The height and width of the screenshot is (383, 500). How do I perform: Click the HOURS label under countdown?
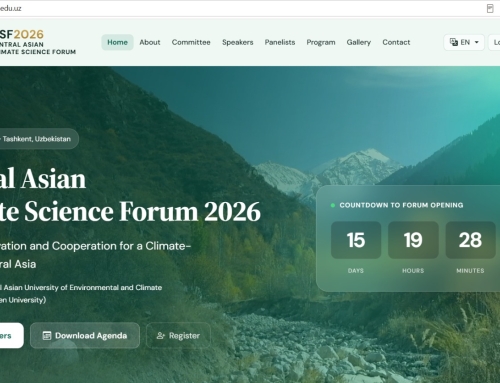413,271
